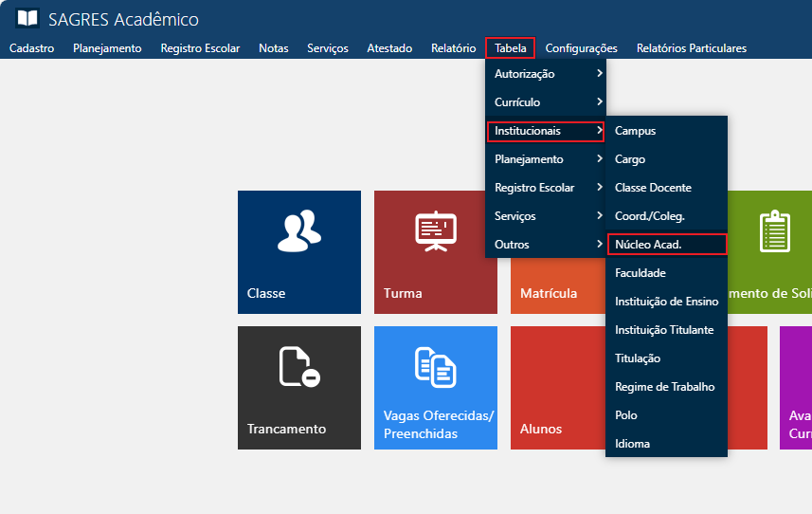The height and width of the screenshot is (514, 812).
Task: Select Núcleo Acad. from Institucionais submenu
Action: (x=666, y=245)
